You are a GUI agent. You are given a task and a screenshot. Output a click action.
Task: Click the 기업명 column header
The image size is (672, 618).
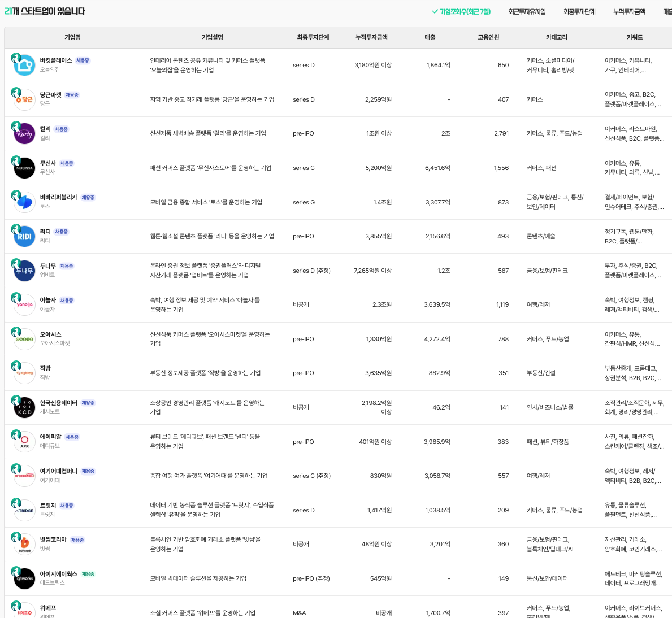tap(72, 37)
